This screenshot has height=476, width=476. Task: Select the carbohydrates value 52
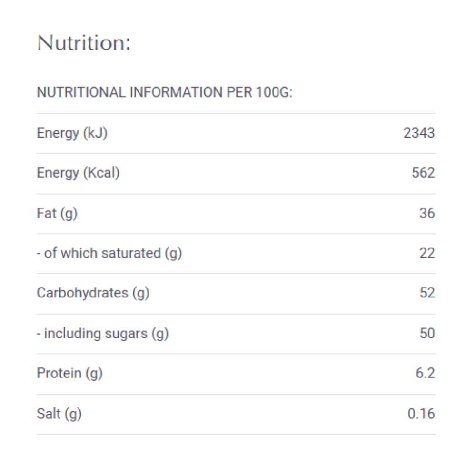point(427,293)
